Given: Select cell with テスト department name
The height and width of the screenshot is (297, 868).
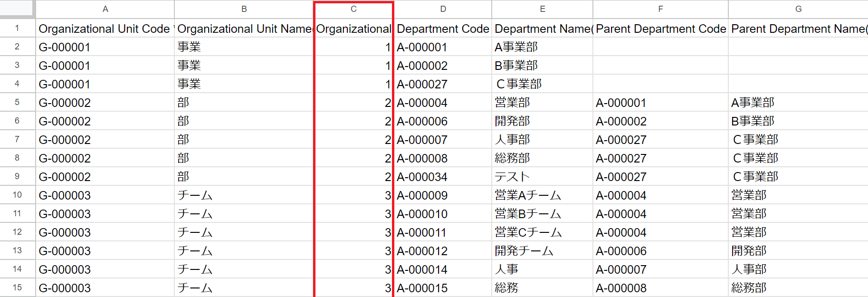Looking at the screenshot, I should click(x=542, y=177).
